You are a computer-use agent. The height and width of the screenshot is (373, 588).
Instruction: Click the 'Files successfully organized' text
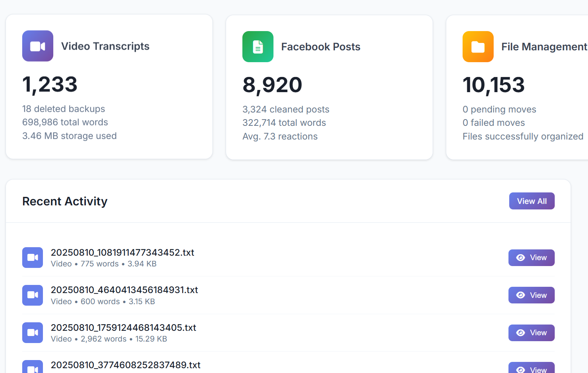pyautogui.click(x=523, y=137)
